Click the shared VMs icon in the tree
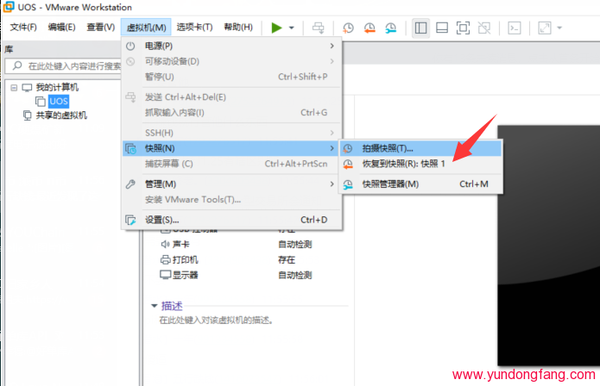The image size is (600, 386). [27, 115]
